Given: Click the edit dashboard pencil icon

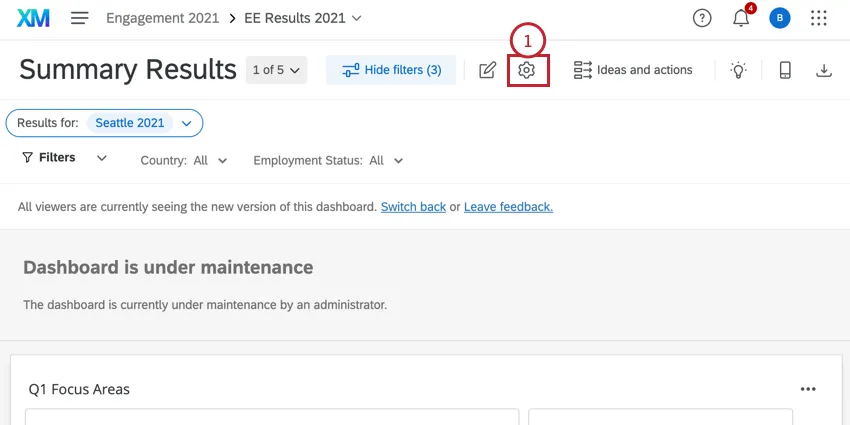Looking at the screenshot, I should coord(487,70).
